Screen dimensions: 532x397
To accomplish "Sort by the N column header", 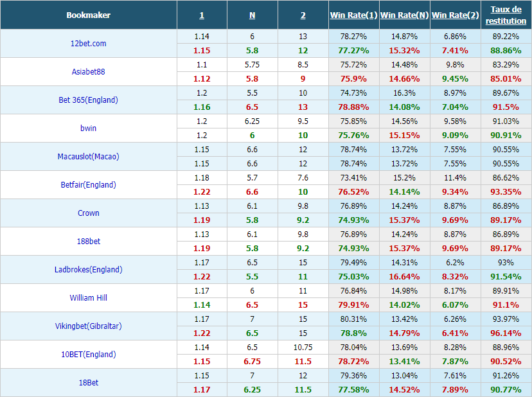I will [x=252, y=15].
